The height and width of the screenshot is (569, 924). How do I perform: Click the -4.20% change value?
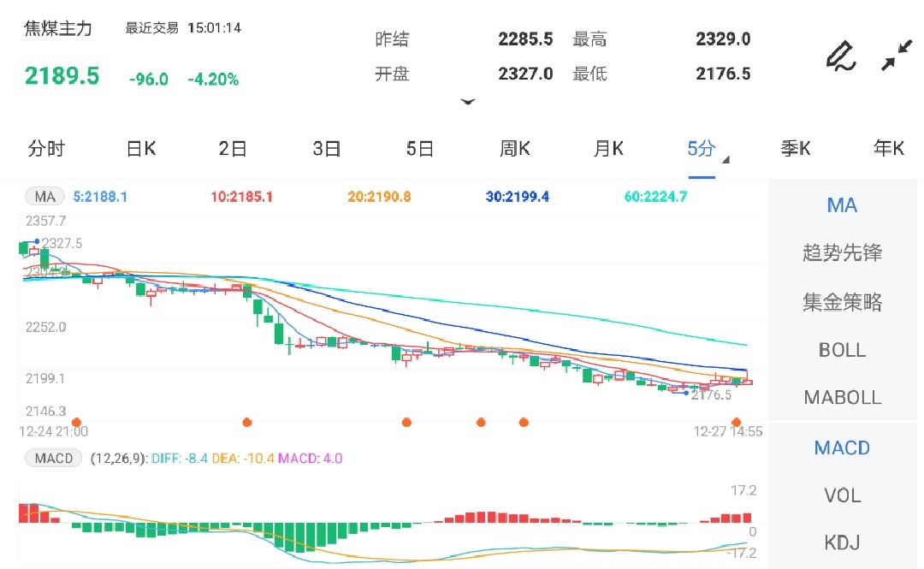pyautogui.click(x=213, y=79)
